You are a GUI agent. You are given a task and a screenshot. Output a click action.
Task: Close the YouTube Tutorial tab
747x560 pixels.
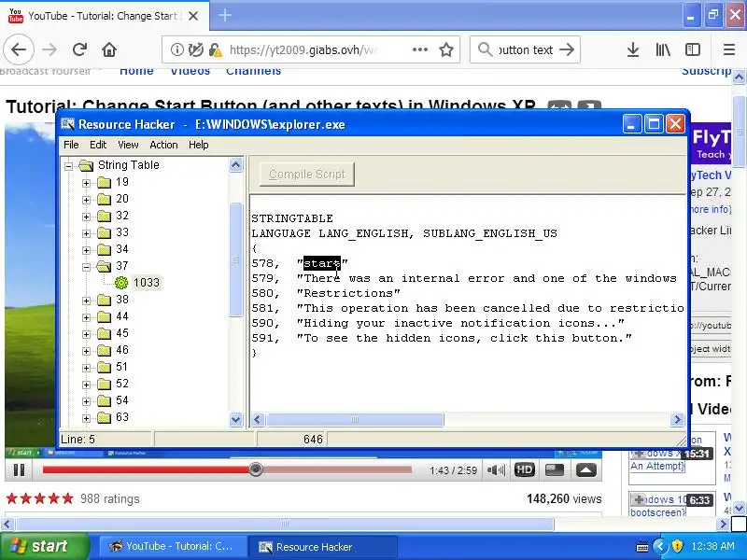pos(193,16)
